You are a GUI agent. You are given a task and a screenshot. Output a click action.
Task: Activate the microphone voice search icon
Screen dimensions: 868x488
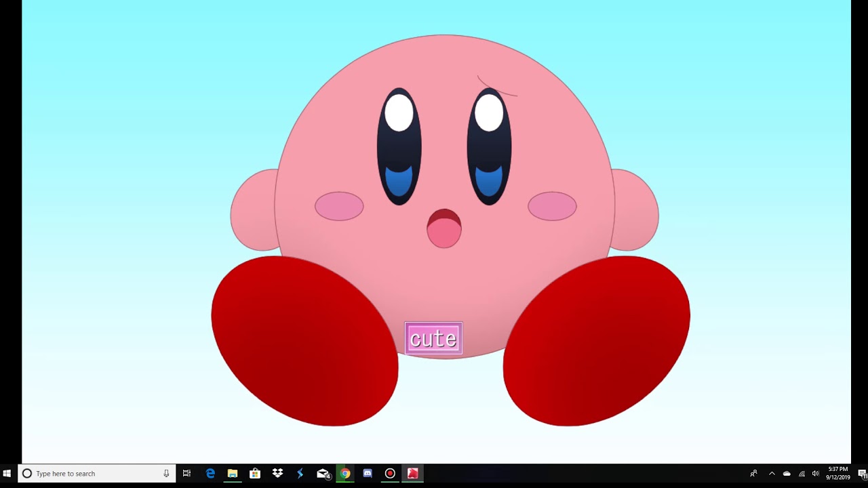pos(166,474)
